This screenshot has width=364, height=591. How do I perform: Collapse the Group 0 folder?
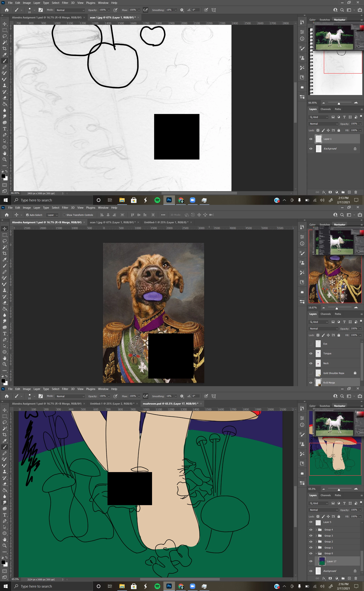coord(316,553)
